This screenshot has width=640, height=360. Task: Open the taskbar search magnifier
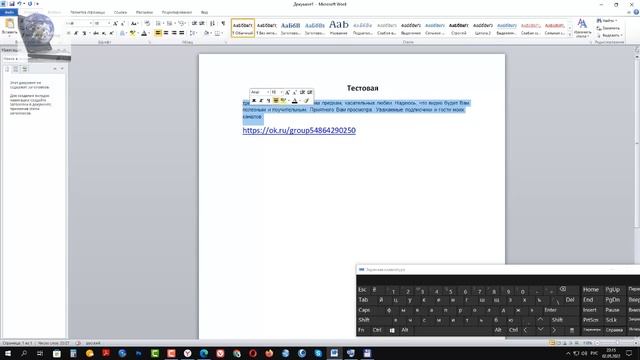(x=24, y=353)
